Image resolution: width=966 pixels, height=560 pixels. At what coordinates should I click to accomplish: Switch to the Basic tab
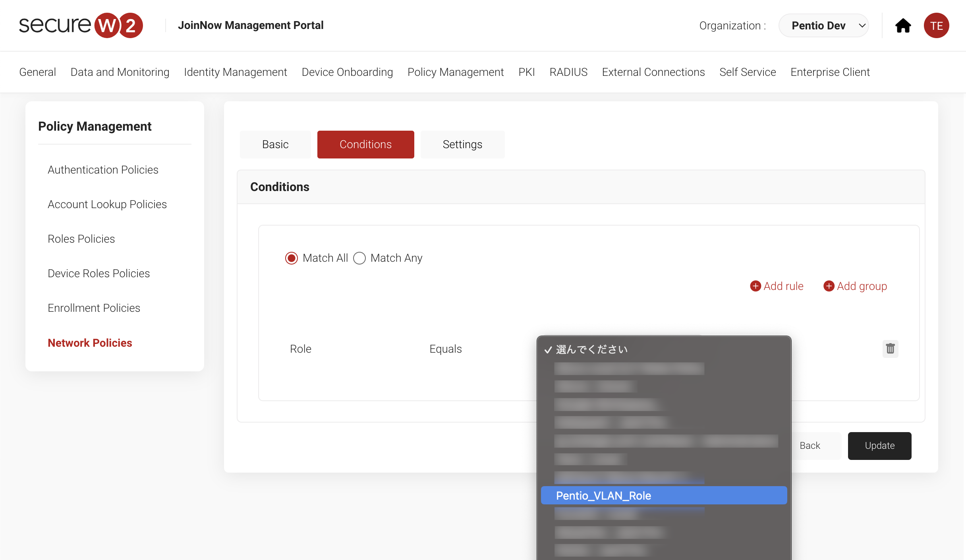point(275,145)
